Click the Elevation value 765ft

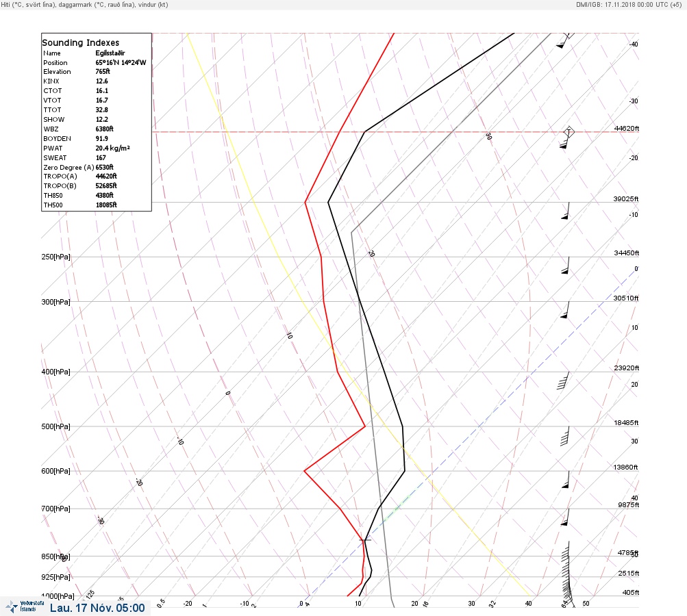[103, 71]
